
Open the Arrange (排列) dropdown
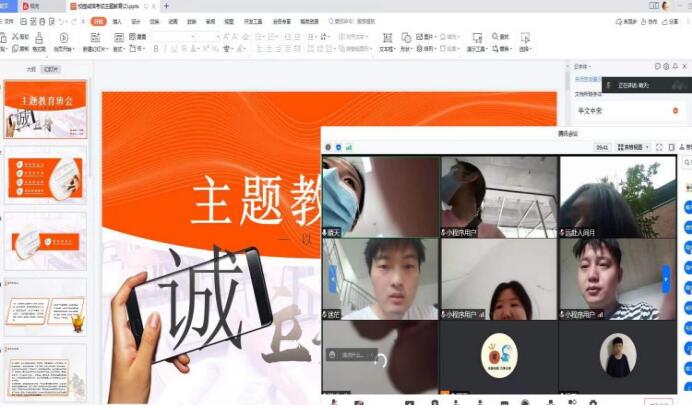425,49
